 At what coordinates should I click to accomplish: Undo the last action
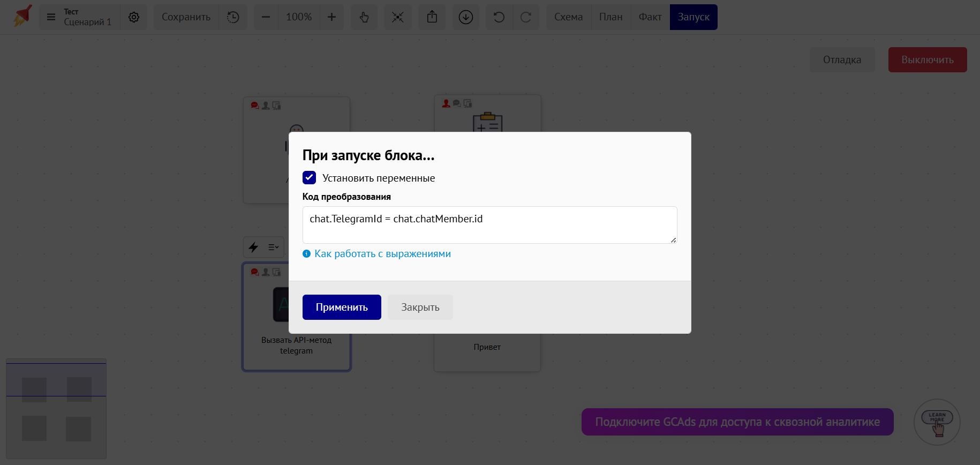point(499,17)
